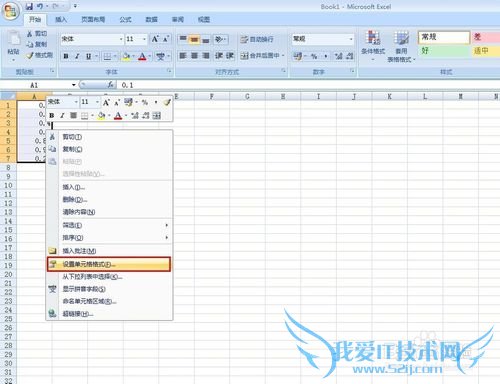The image size is (500, 384).
Task: Toggle Bold in the ribbon font group
Action: (66, 56)
